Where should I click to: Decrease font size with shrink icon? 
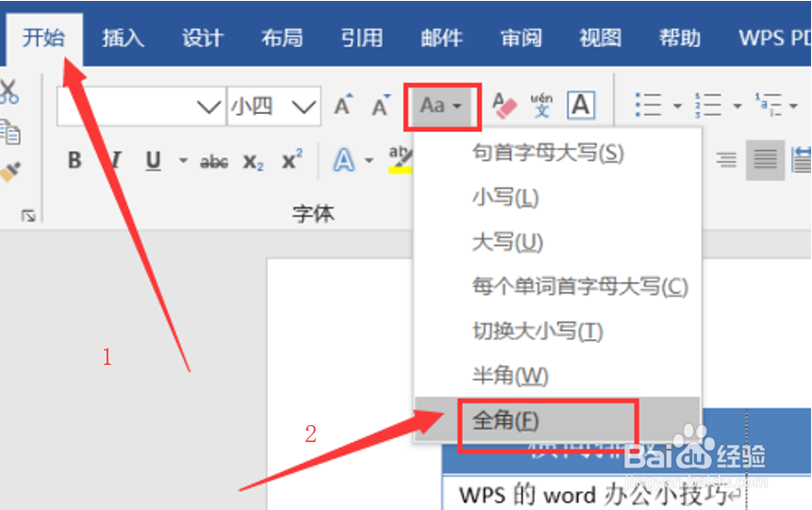click(x=382, y=105)
